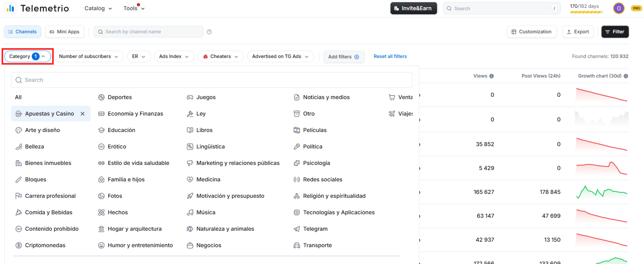The image size is (644, 264).
Task: Click the Growth chart info icon
Action: pos(626,76)
